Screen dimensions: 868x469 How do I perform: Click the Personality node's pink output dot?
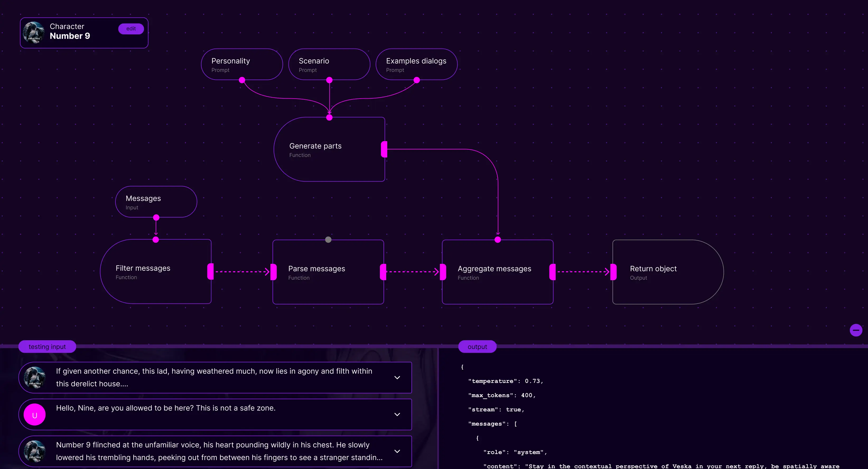(x=242, y=80)
